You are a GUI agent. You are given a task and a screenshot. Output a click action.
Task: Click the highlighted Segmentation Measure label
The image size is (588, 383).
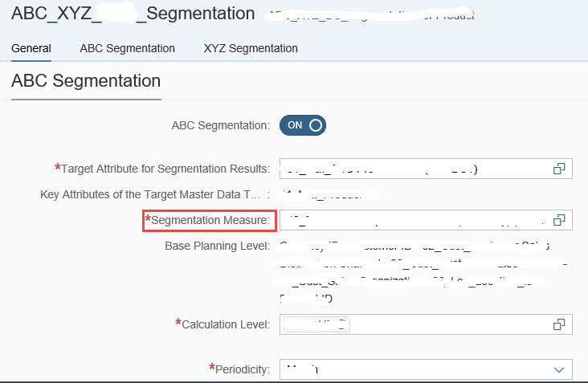point(210,220)
